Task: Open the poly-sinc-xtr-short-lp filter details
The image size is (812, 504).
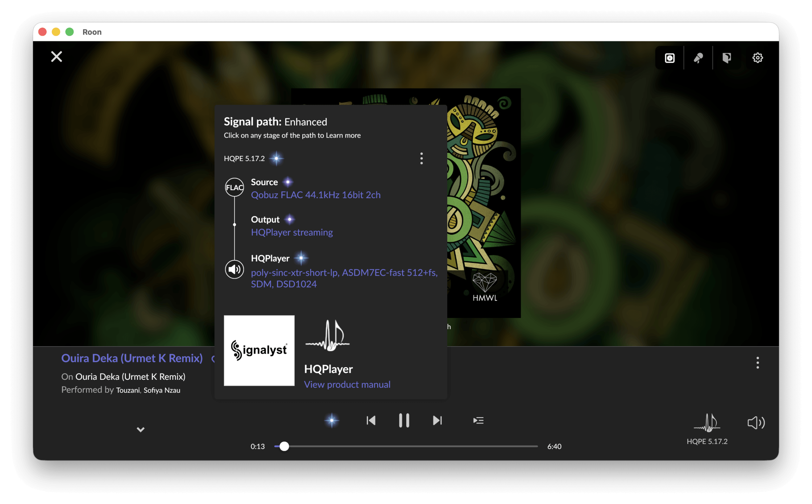Action: click(x=344, y=278)
